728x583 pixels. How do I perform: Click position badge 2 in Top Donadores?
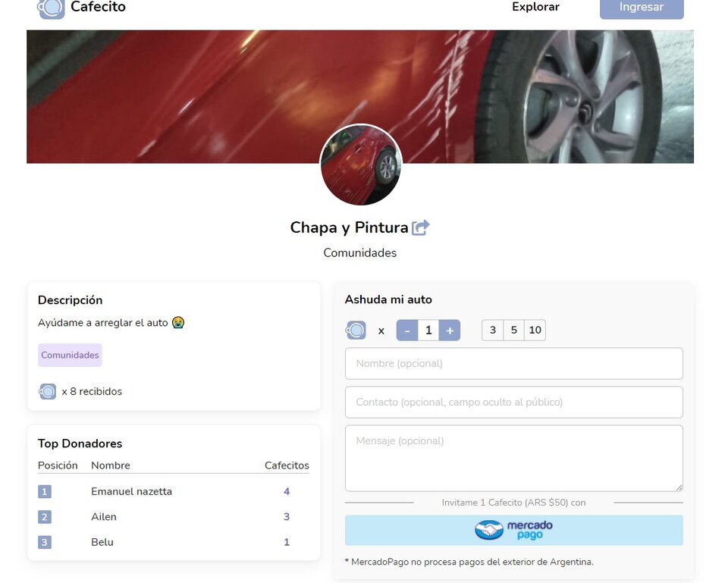45,516
